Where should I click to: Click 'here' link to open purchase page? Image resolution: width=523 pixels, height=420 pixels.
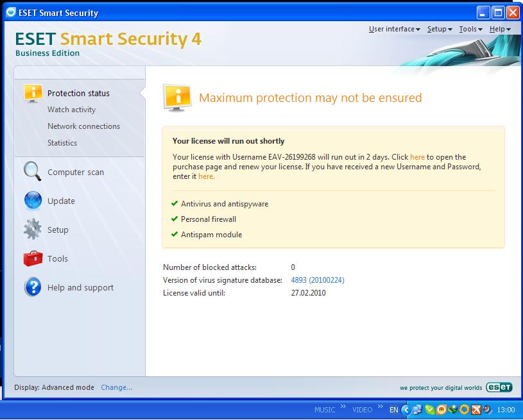pyautogui.click(x=417, y=157)
